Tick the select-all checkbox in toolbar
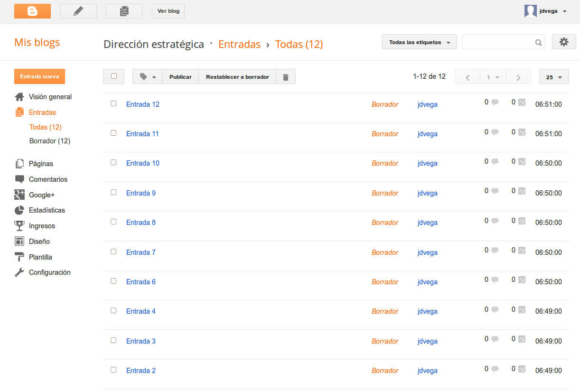Viewport: 580px width, 392px height. pos(113,76)
